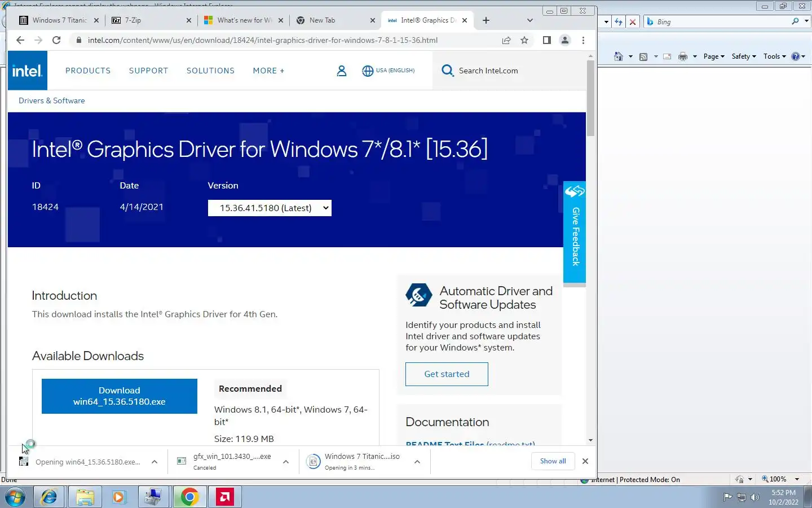This screenshot has width=812, height=508.
Task: Open the Intel sign-in user icon
Action: point(341,71)
